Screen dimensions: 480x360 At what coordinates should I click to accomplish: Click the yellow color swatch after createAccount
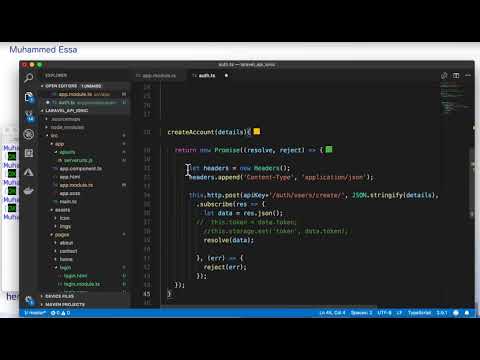point(257,131)
